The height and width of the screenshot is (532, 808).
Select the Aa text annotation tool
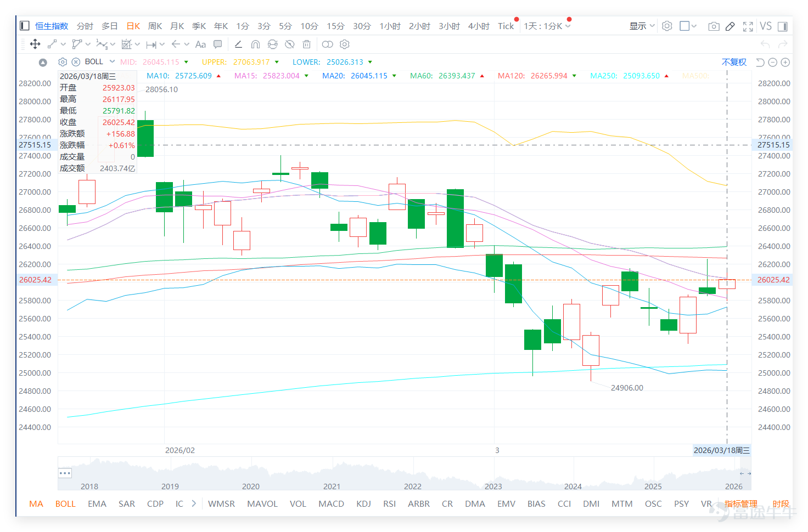coord(200,44)
